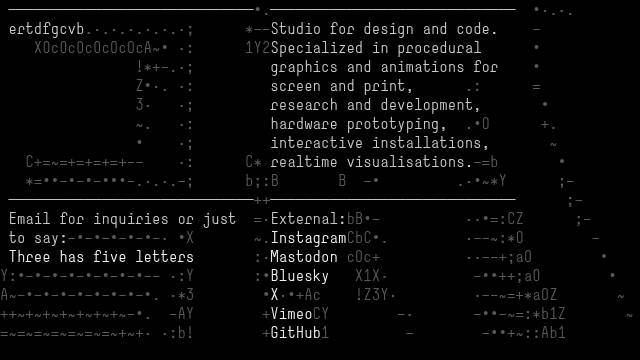640x360 pixels.
Task: Open the Instagram link
Action: [308, 238]
